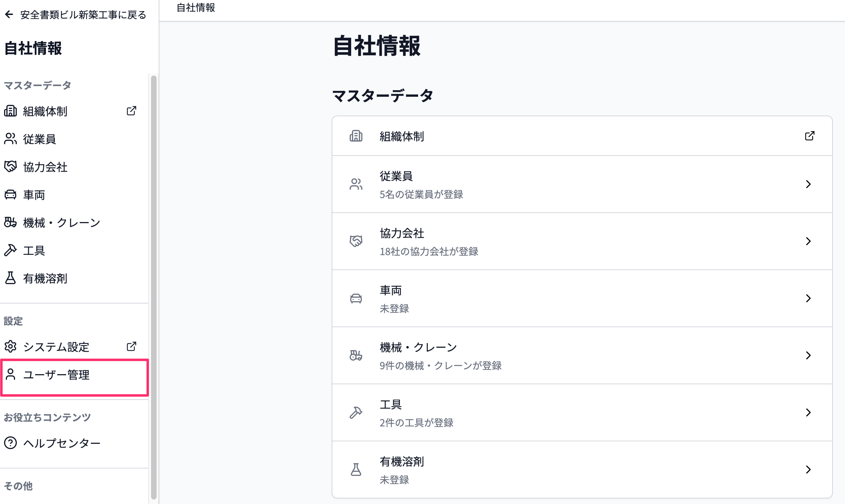This screenshot has height=504, width=845.
Task: Click the flask icon in 有機溶剤 card row
Action: tap(356, 470)
